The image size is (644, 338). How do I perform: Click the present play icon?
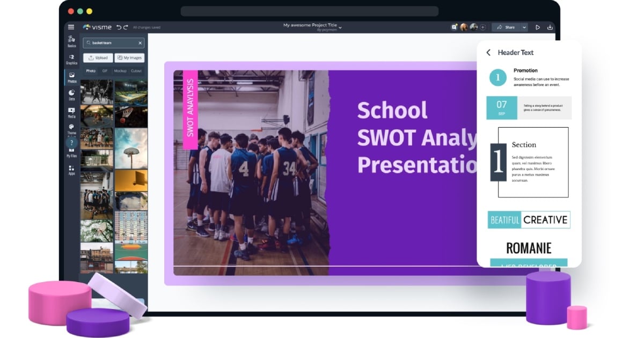pyautogui.click(x=537, y=27)
